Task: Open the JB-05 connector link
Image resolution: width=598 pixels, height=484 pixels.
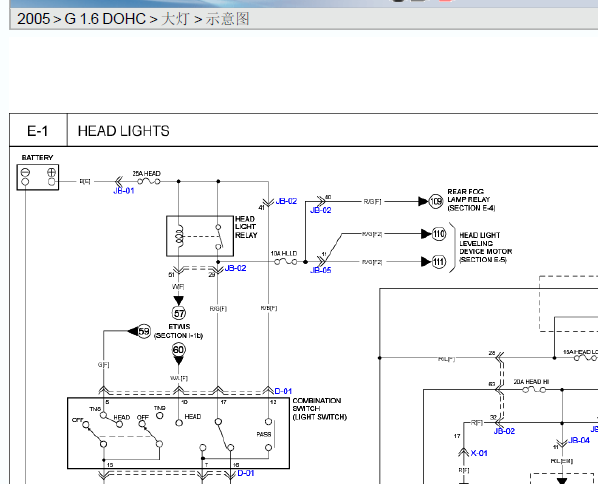Action: tap(321, 270)
